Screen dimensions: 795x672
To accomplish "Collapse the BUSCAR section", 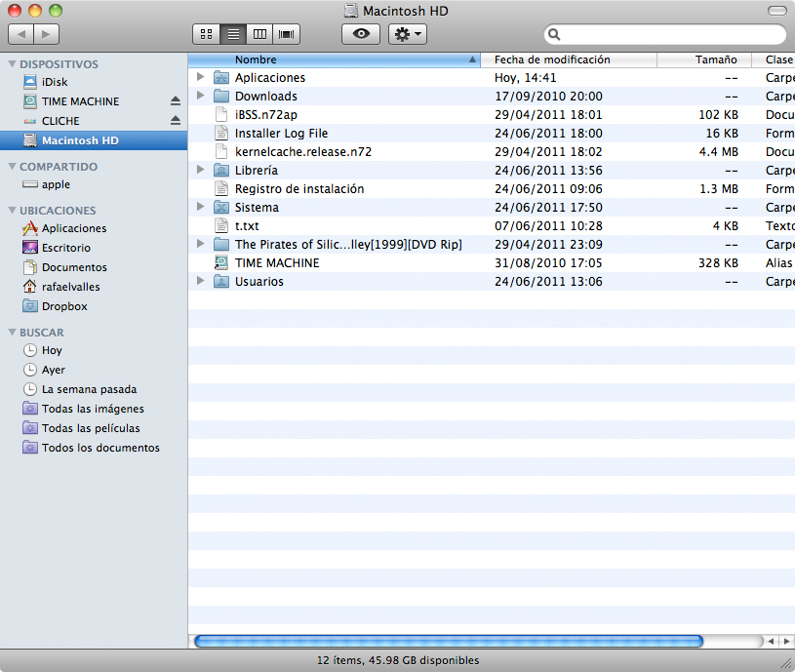I will coord(12,332).
